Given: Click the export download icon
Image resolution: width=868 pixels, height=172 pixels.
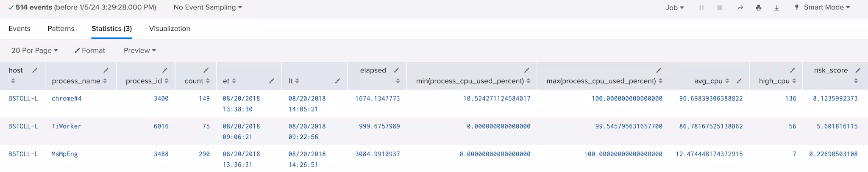Looking at the screenshot, I should click(777, 8).
